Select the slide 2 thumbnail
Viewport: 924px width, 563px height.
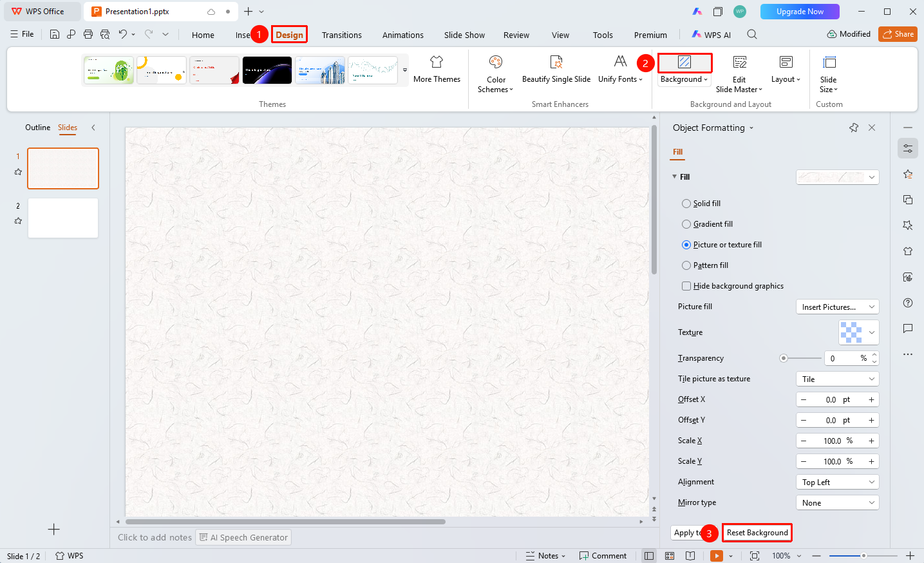63,218
